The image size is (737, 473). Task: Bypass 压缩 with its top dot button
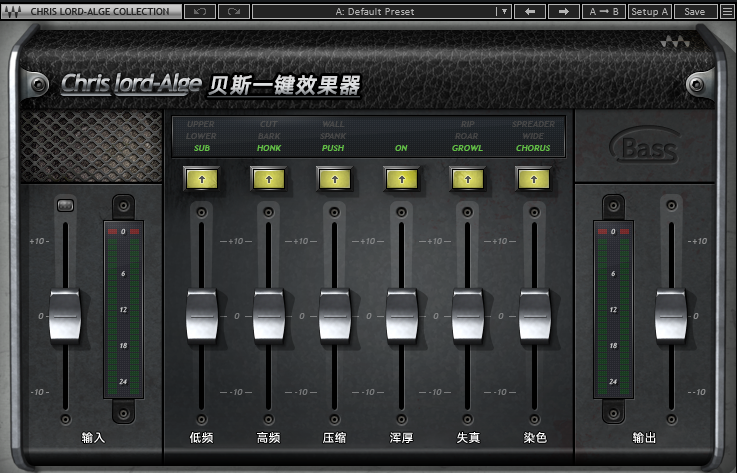coord(335,213)
